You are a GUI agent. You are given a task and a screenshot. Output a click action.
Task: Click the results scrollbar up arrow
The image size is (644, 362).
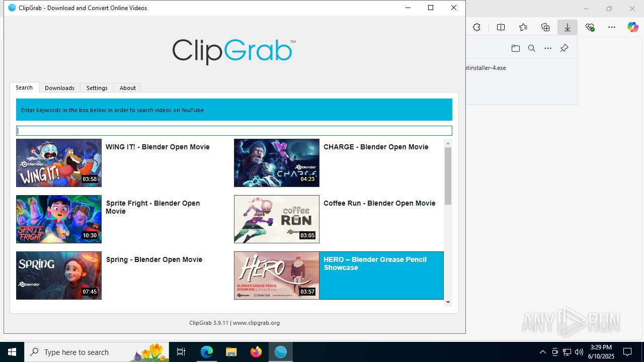448,143
